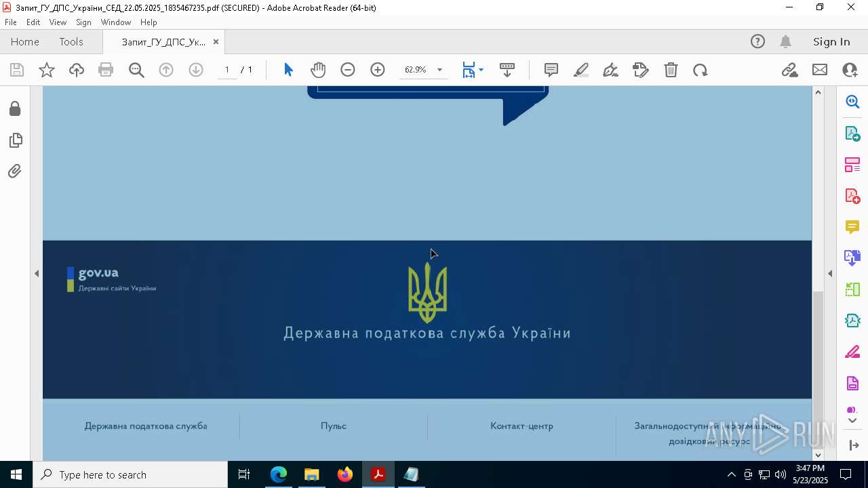Image resolution: width=868 pixels, height=488 pixels.
Task: Open the Create PDF tool
Action: pyautogui.click(x=852, y=196)
